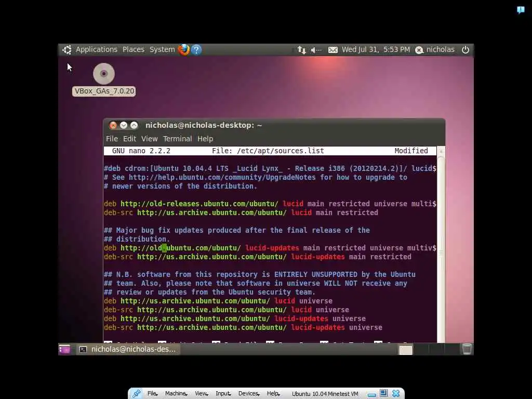Image resolution: width=532 pixels, height=399 pixels.
Task: Expand VirtualBox Machine dropdown
Action: (176, 394)
